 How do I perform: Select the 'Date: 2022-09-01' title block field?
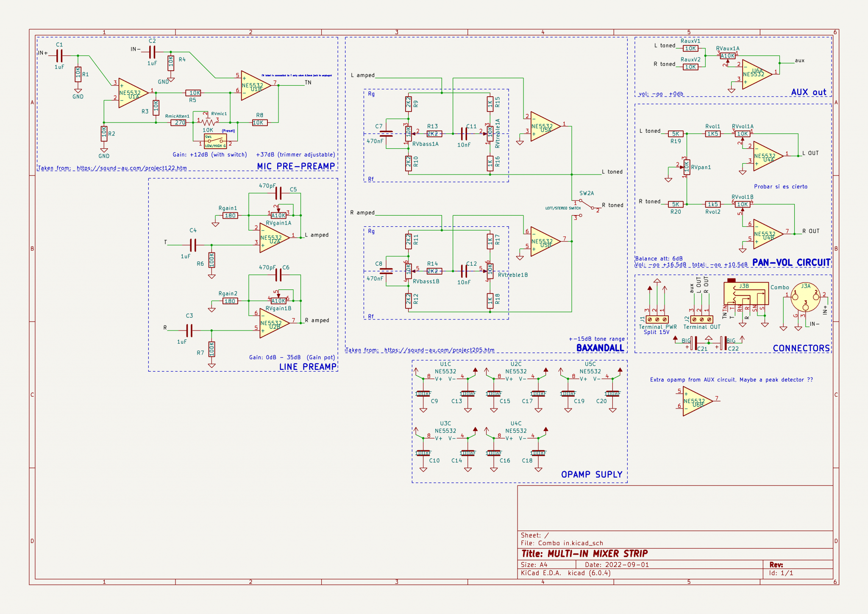coord(617,565)
